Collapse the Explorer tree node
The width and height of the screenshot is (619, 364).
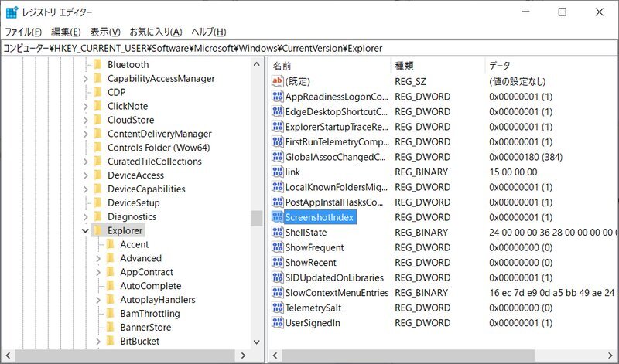(85, 231)
